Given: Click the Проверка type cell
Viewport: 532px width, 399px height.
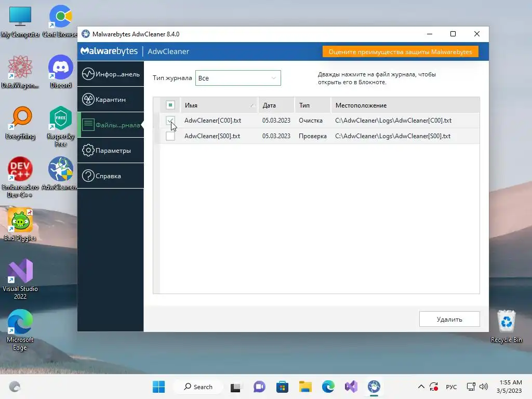Looking at the screenshot, I should pyautogui.click(x=312, y=136).
